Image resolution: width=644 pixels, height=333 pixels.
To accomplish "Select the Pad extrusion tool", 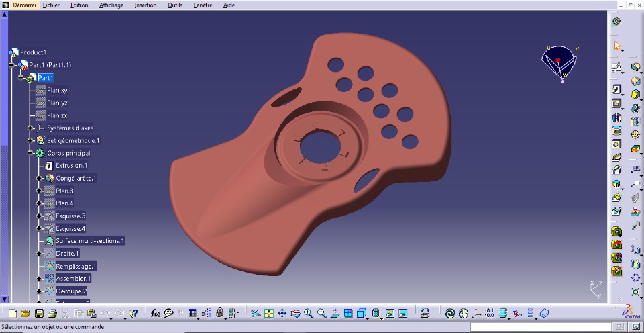I will pyautogui.click(x=616, y=89).
